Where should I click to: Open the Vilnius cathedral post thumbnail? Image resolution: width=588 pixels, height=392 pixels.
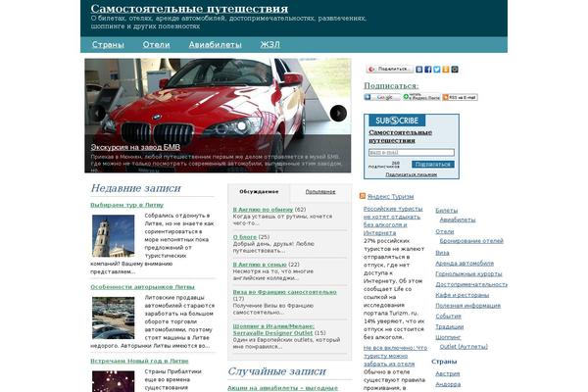click(114, 236)
